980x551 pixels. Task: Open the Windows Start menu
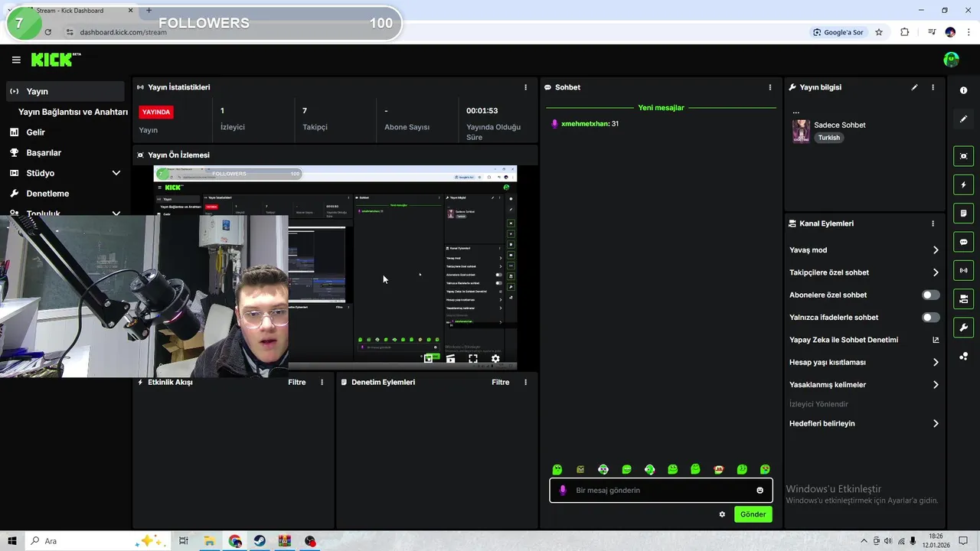[12, 541]
